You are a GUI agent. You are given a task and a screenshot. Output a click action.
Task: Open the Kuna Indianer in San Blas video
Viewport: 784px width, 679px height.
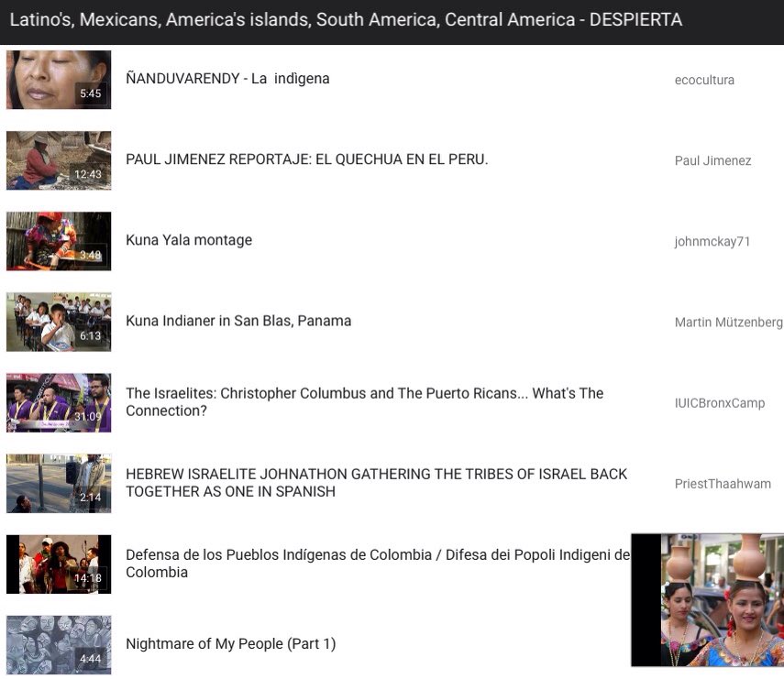238,320
